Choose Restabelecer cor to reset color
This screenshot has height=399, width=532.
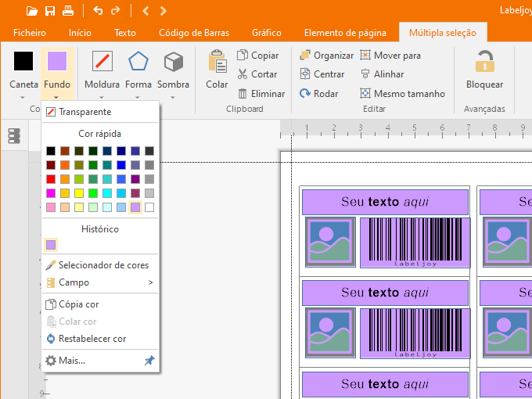click(100, 339)
